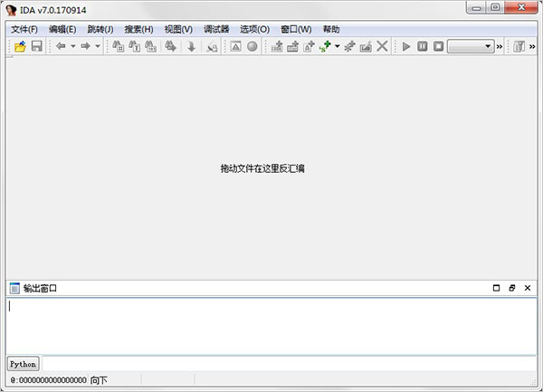Click the gray X delete icon
This screenshot has width=543, height=392.
(382, 46)
